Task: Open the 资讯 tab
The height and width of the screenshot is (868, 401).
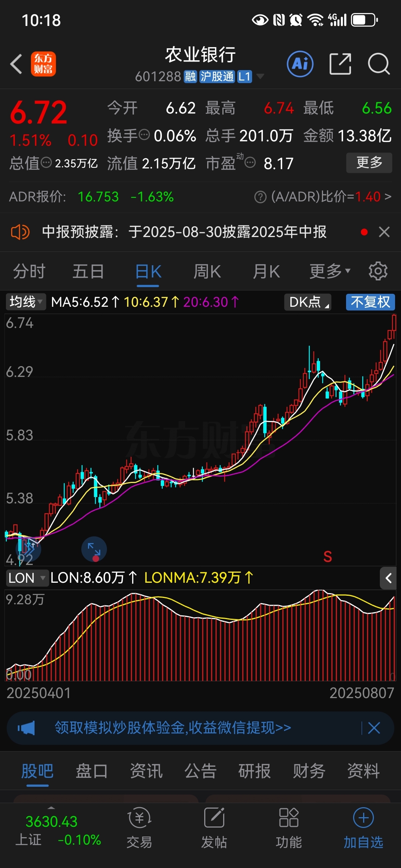Action: 146,771
